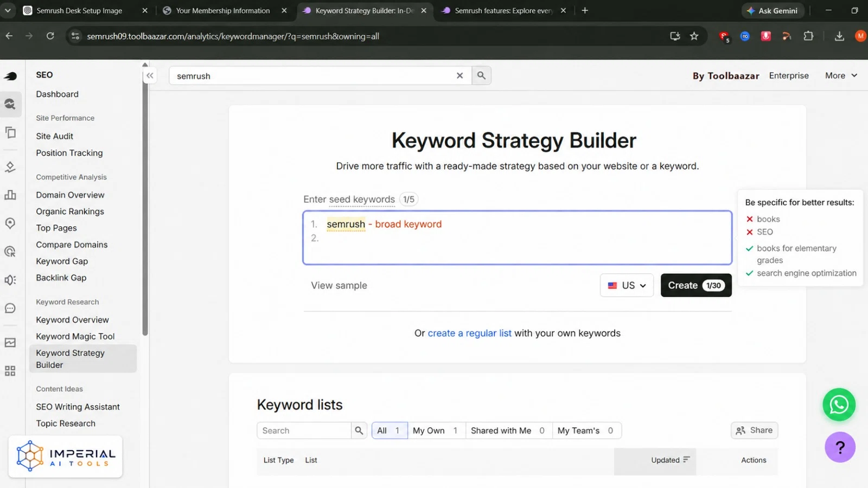Open the bar chart icon in left rail
The image size is (868, 488).
tap(10, 195)
